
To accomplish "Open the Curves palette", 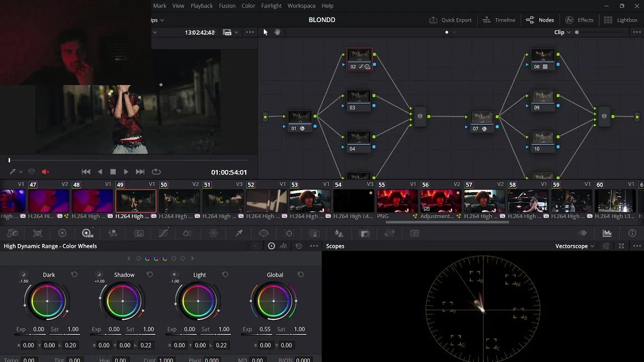I will (164, 233).
